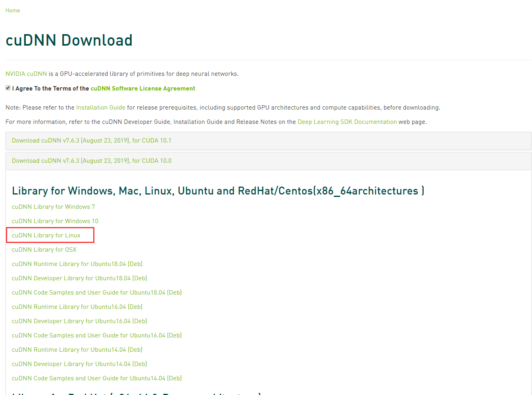This screenshot has width=532, height=395.
Task: Get cuDNN Runtime Library for Ubuntu18.04 Deb
Action: click(77, 264)
